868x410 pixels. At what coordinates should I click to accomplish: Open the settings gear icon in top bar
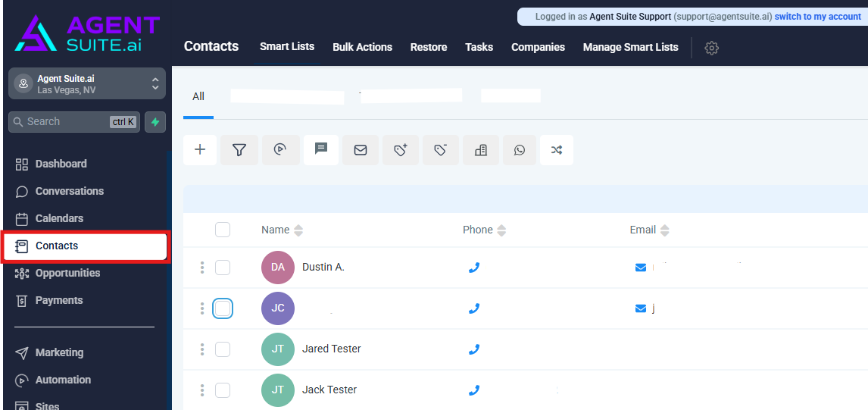coord(711,48)
